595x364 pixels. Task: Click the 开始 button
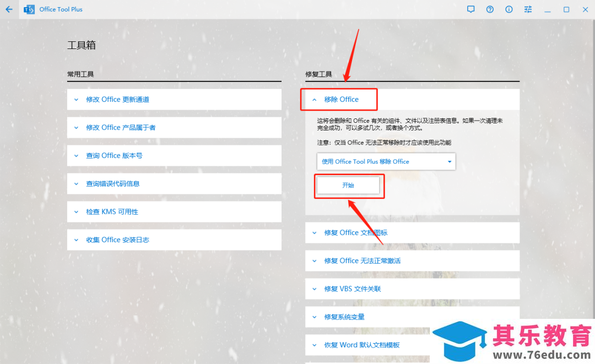coord(348,185)
